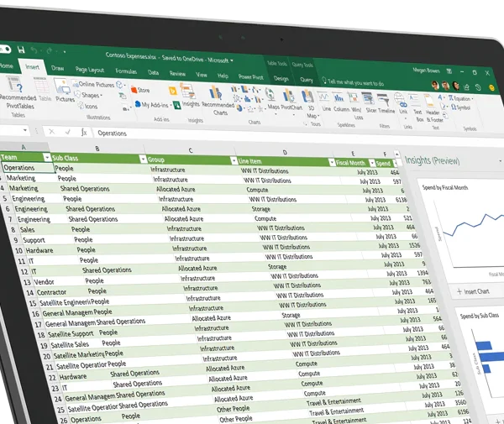The width and height of the screenshot is (504, 424).
Task: Click the Pictures button
Action: [65, 91]
